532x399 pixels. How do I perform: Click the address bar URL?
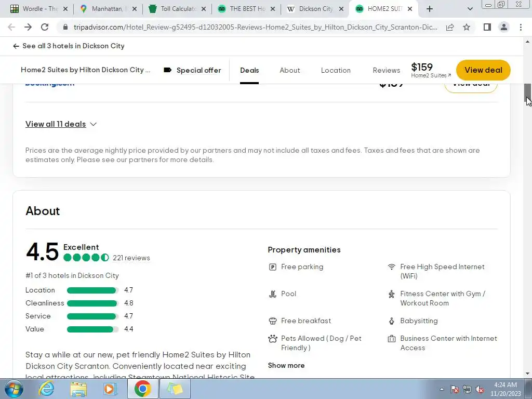pyautogui.click(x=255, y=27)
